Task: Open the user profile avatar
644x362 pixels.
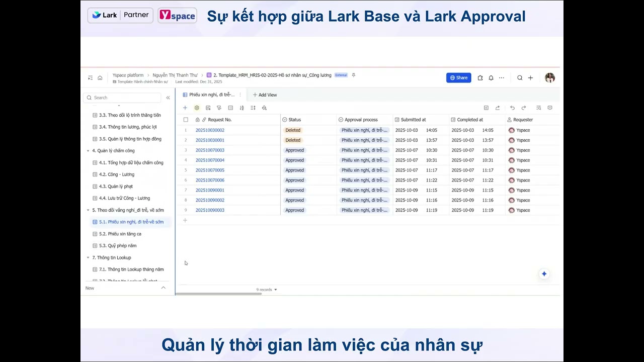Action: point(550,77)
